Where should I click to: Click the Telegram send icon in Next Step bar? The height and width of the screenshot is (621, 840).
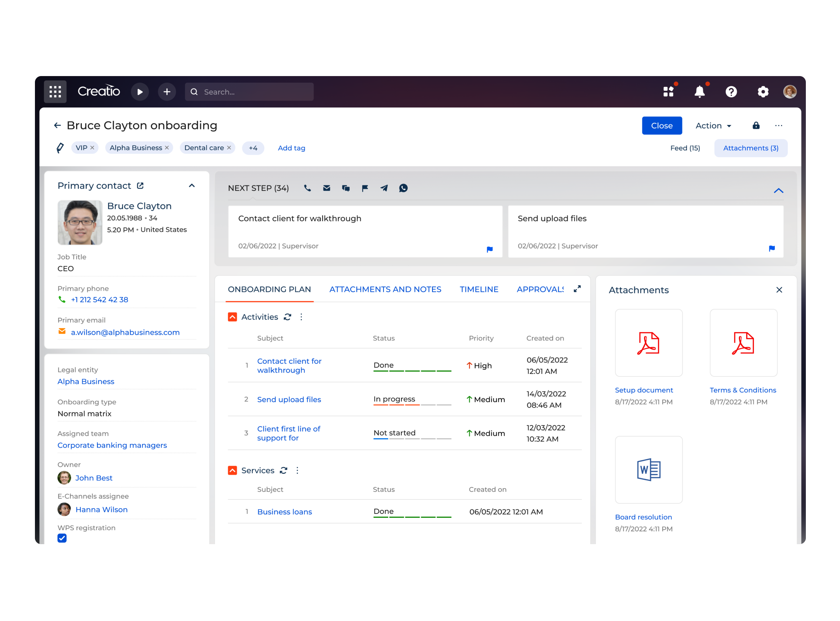[x=384, y=188]
